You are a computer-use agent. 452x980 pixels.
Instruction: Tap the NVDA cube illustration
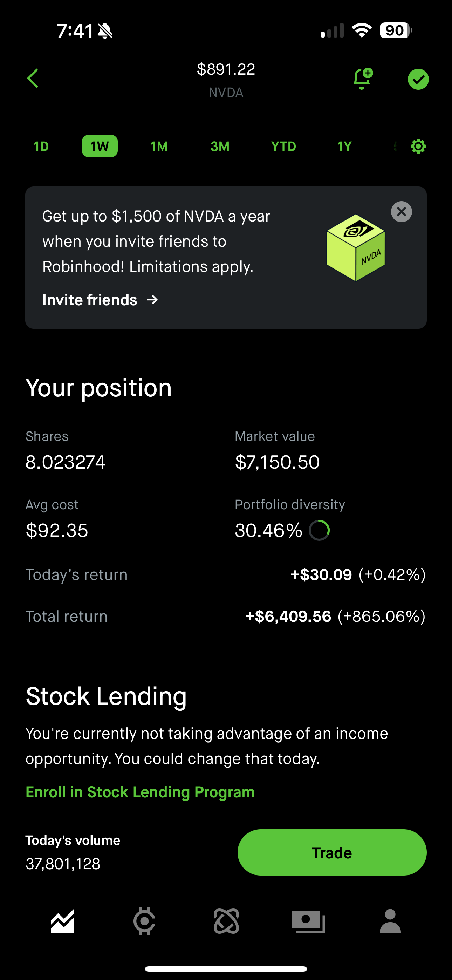(x=356, y=248)
